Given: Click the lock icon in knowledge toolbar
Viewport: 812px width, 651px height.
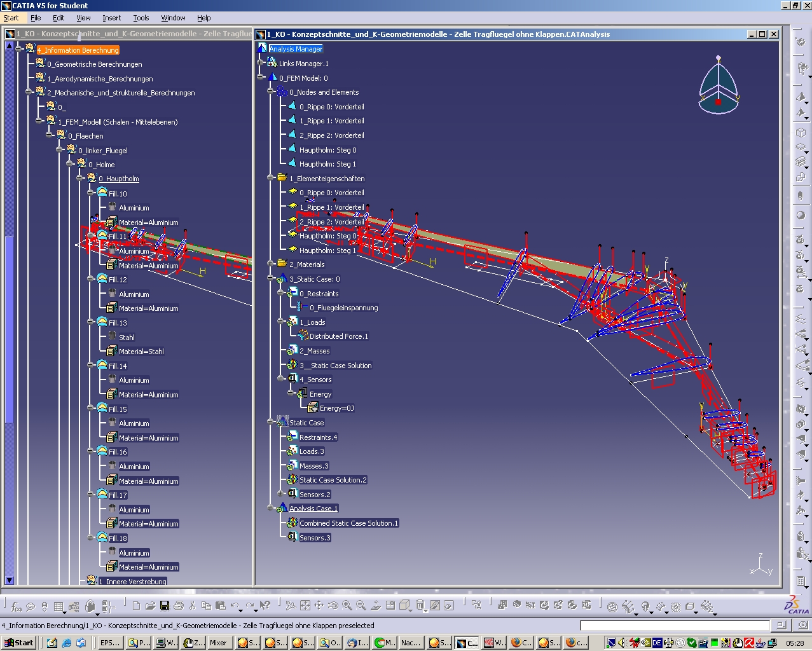Looking at the screenshot, I should pos(90,606).
